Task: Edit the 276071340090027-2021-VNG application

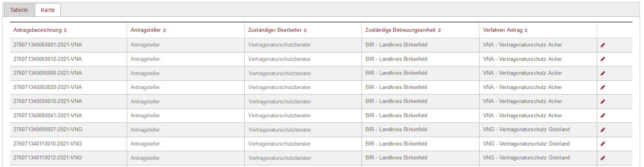Action: 603,130
